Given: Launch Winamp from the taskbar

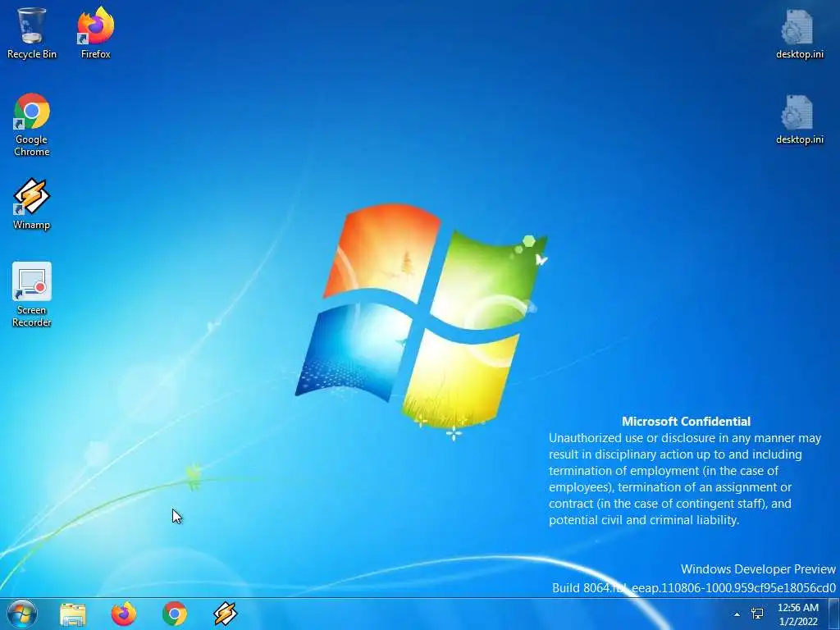Looking at the screenshot, I should [226, 614].
